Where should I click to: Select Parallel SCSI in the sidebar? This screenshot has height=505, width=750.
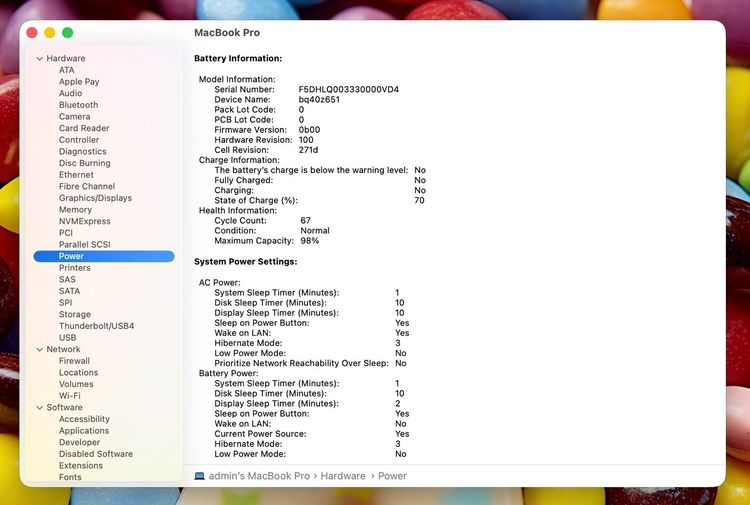click(x=84, y=244)
